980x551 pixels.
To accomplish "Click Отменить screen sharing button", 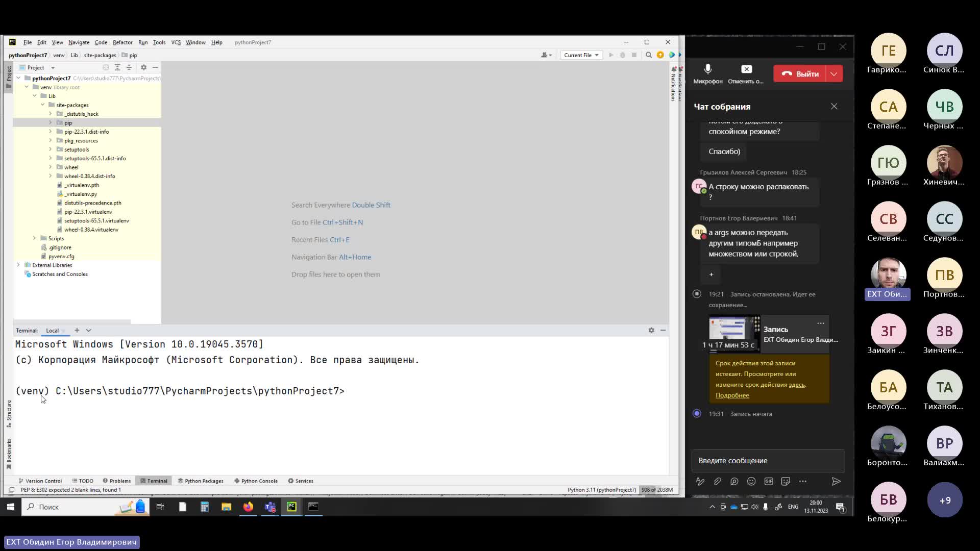I will click(746, 73).
